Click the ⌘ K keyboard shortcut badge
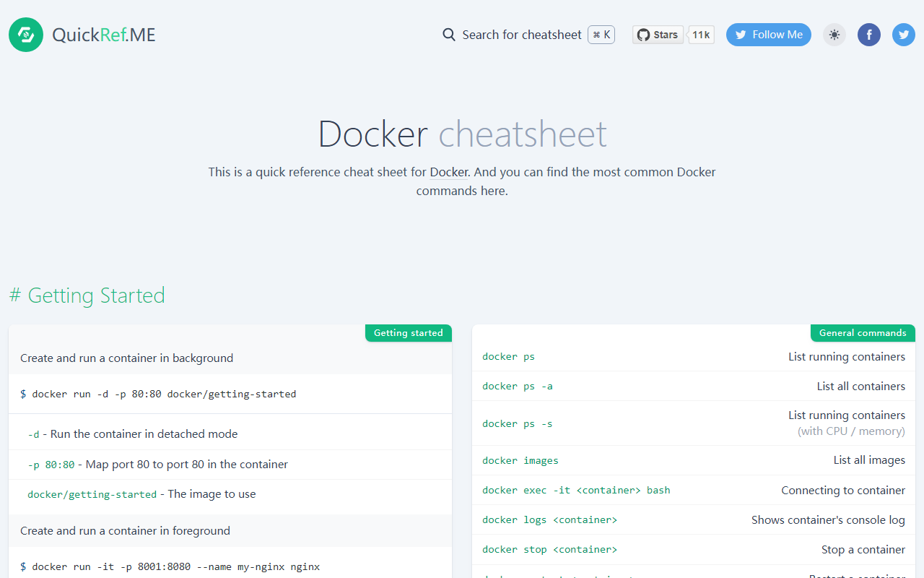924x578 pixels. pyautogui.click(x=601, y=35)
